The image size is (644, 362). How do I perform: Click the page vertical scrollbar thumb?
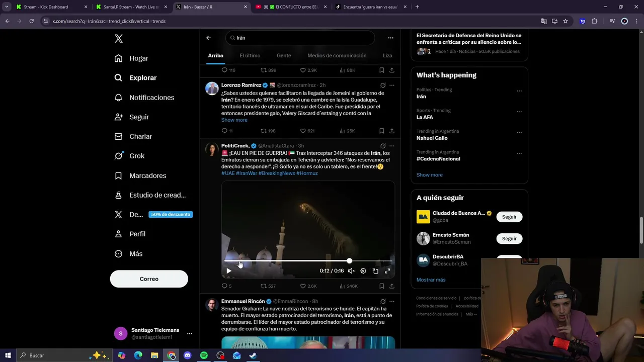[641, 230]
